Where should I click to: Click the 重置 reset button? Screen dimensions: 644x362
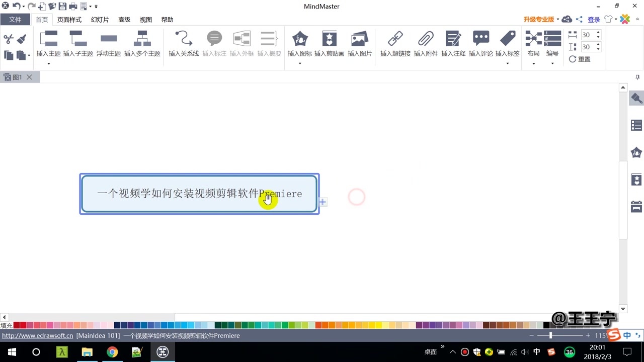pos(580,59)
